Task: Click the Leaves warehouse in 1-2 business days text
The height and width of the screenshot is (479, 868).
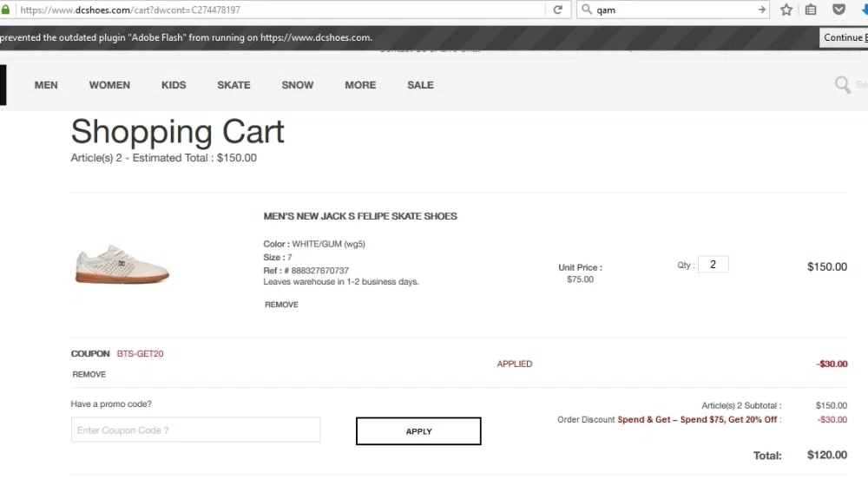Action: [x=341, y=281]
